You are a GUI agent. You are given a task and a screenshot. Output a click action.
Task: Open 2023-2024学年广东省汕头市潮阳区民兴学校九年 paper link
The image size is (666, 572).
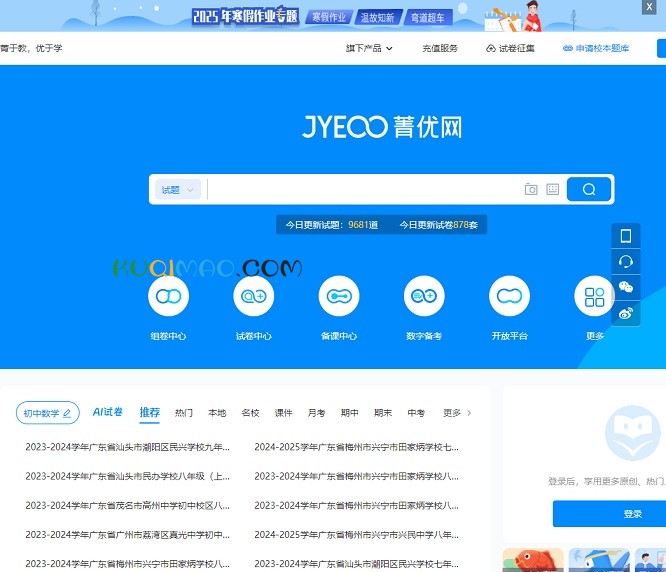pos(127,447)
